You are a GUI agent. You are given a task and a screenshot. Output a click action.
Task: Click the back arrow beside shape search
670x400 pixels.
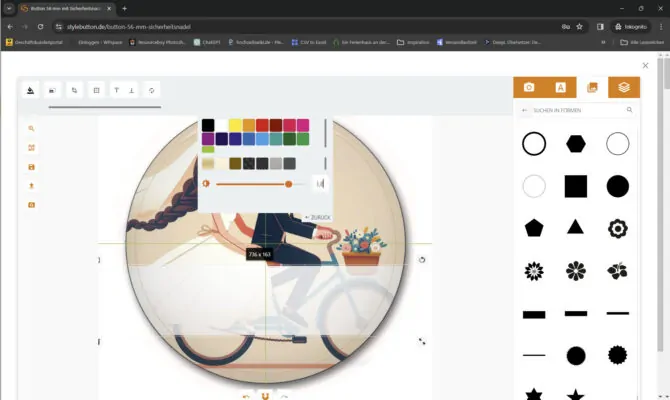[524, 110]
